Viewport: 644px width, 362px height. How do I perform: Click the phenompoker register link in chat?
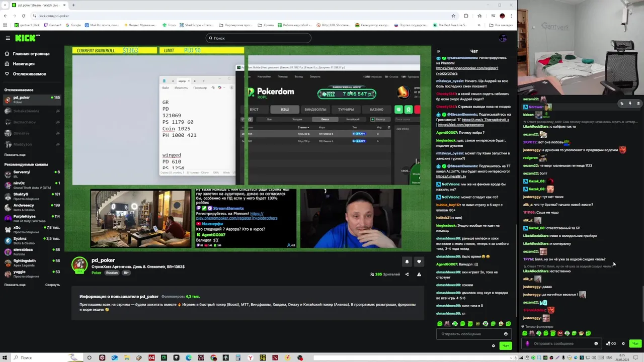coord(467,70)
